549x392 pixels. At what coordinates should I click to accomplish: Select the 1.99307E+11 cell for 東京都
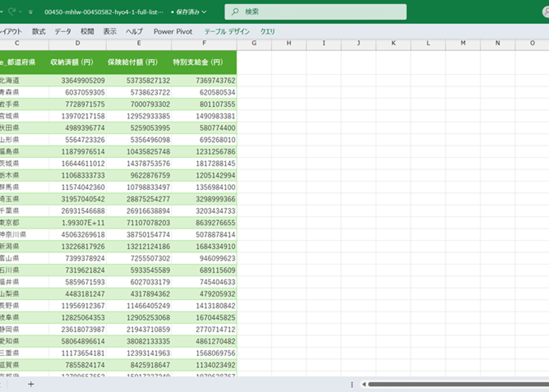pos(78,223)
